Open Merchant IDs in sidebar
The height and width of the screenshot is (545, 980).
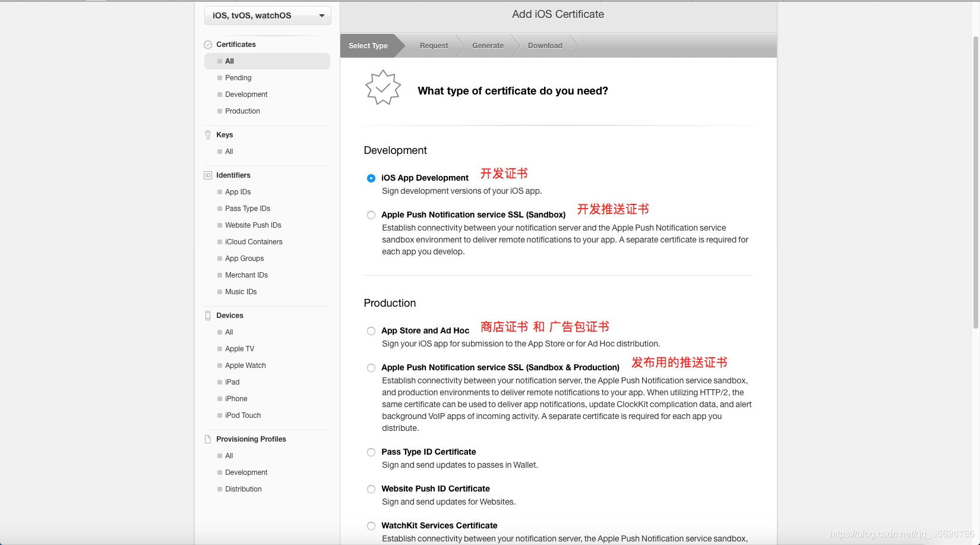(x=246, y=275)
